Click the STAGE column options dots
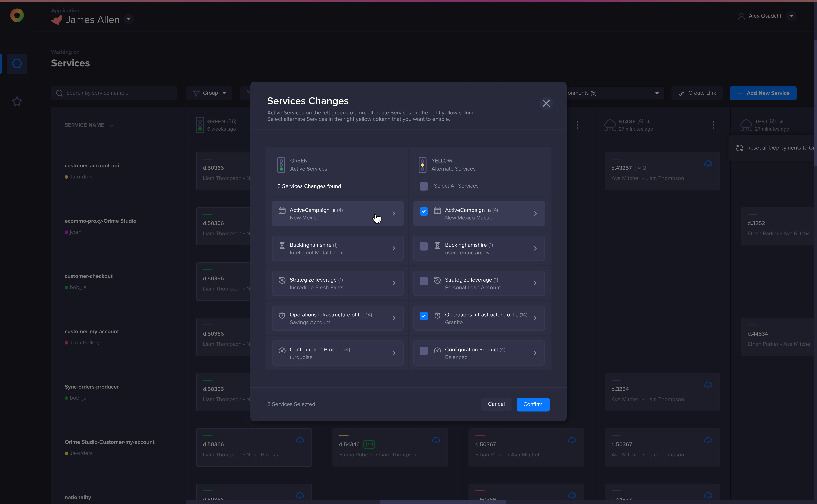Screen dimensions: 817x504 pyautogui.click(x=714, y=125)
